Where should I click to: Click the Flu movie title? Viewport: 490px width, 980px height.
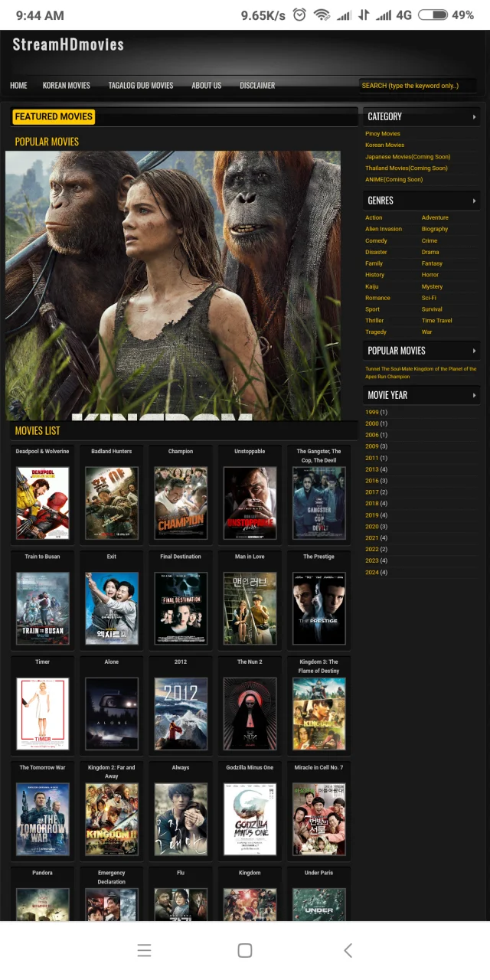coord(181,873)
